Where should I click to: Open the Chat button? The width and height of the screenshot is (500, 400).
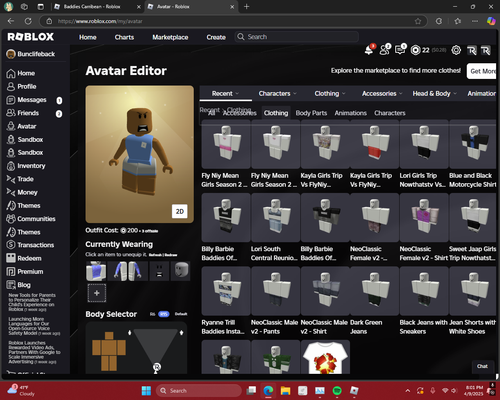coord(482,366)
